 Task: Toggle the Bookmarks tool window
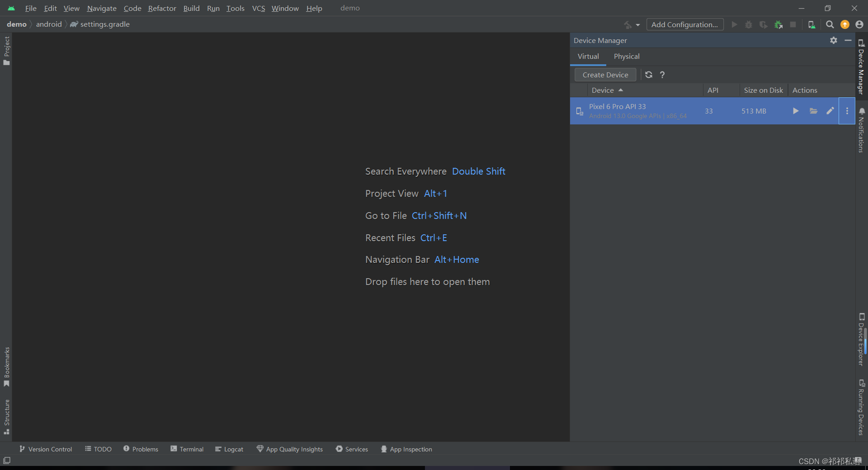click(6, 367)
